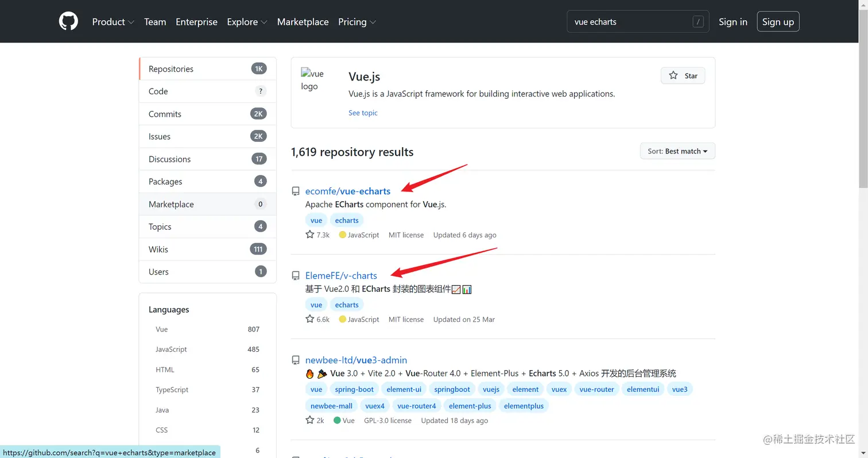Select the Discussions search filter

click(x=207, y=159)
